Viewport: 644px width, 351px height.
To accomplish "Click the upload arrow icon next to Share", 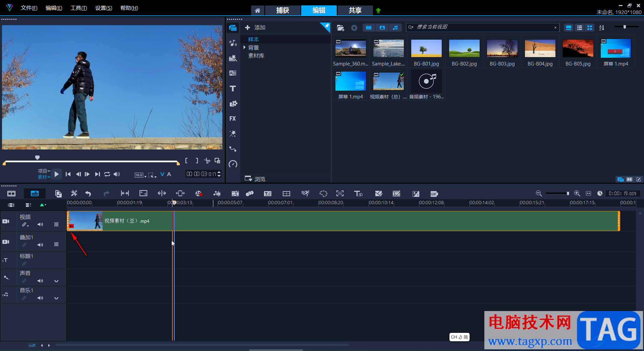I will [x=378, y=10].
